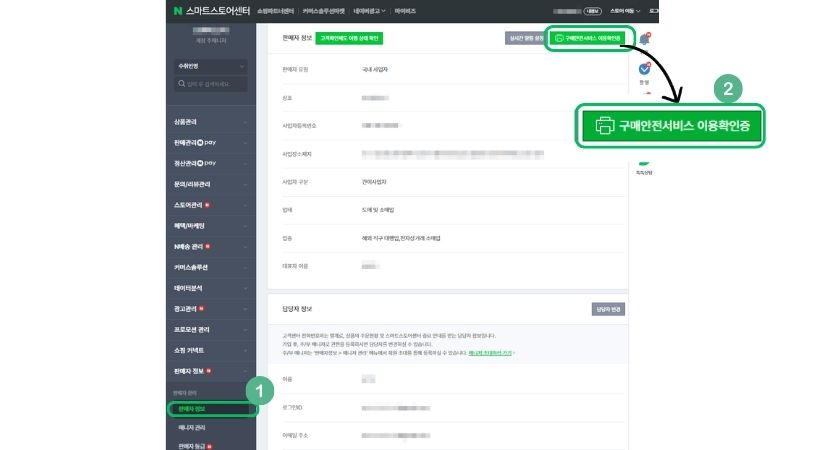The width and height of the screenshot is (825, 450).
Task: Expand chevron next to 광고관리
Action: coord(245,309)
